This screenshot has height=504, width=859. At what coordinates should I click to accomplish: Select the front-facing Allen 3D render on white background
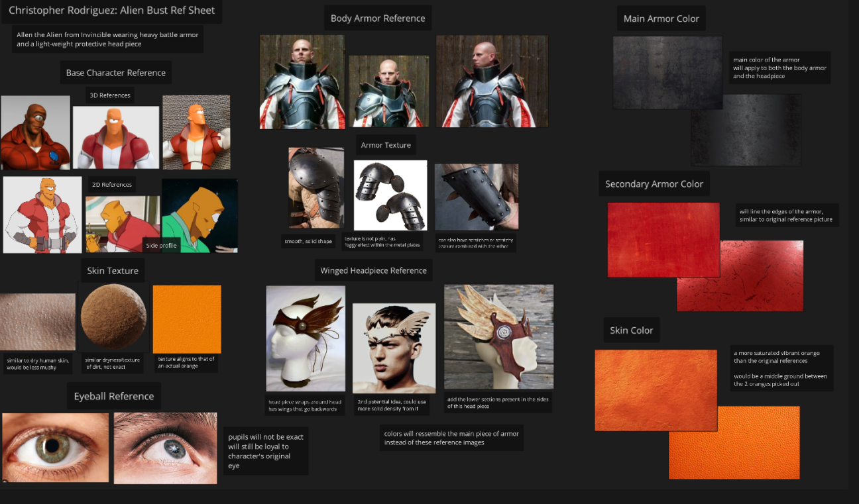pyautogui.click(x=116, y=137)
